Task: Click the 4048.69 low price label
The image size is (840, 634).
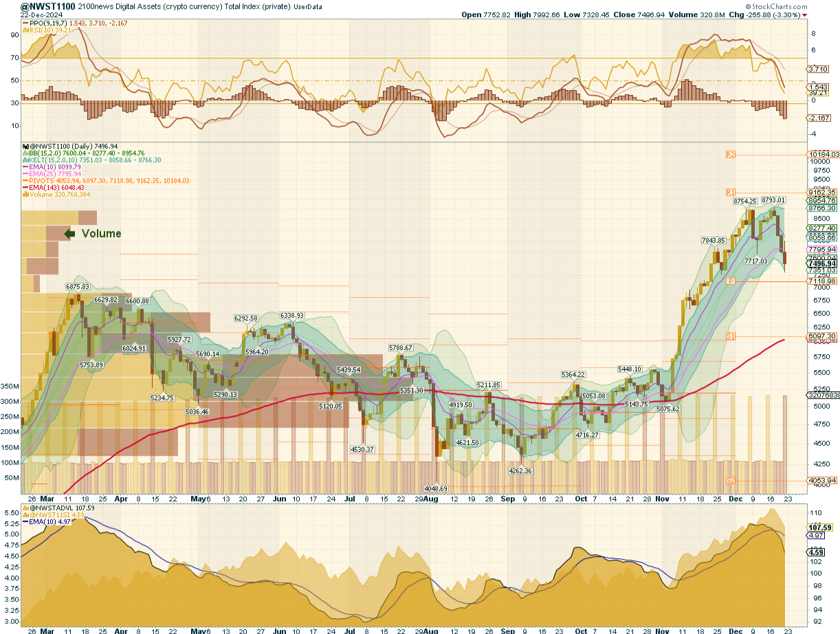Action: coord(434,488)
